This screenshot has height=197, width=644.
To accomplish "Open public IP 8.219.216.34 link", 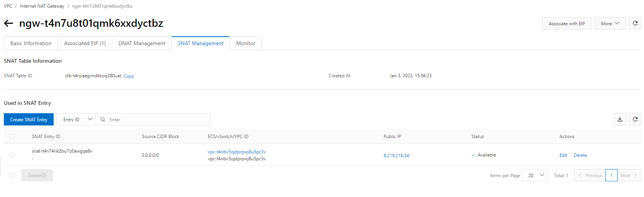I will pyautogui.click(x=397, y=156).
